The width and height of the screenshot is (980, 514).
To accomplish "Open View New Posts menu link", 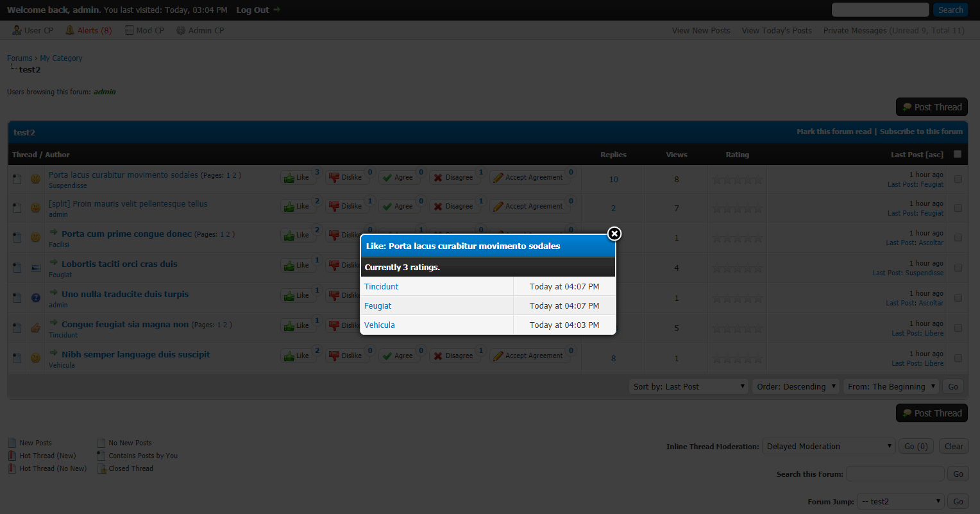I will coord(701,31).
